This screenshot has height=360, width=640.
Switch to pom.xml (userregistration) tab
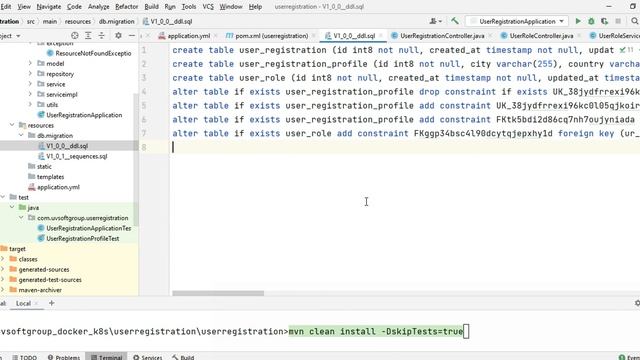click(267, 36)
